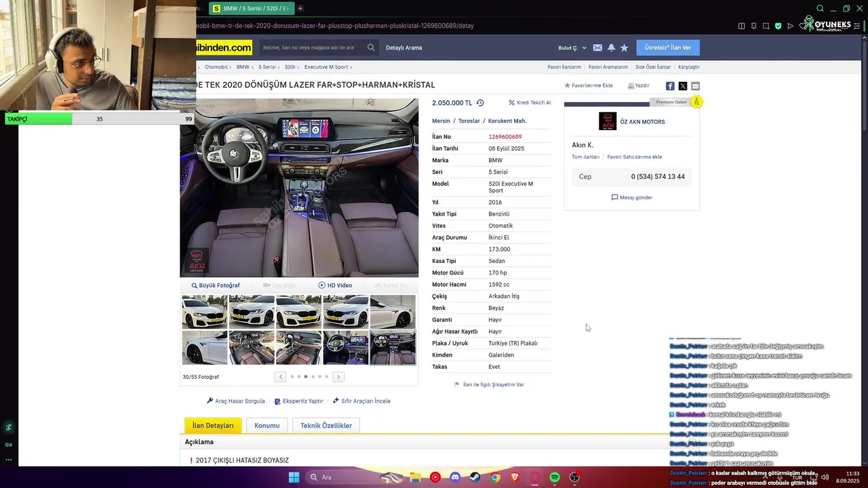This screenshot has width=868, height=488.
Task: Click İlan ile İlgili Şikayetim Var link
Action: [x=489, y=384]
